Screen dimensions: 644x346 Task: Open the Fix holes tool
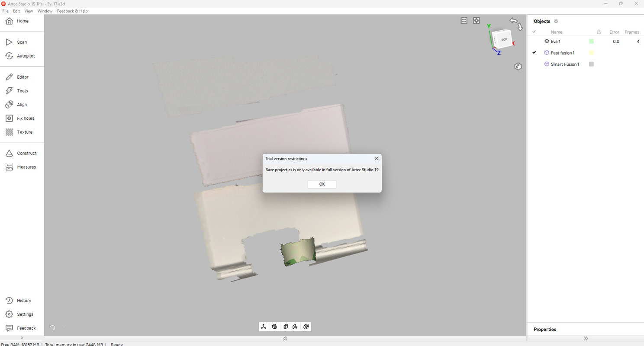point(26,118)
